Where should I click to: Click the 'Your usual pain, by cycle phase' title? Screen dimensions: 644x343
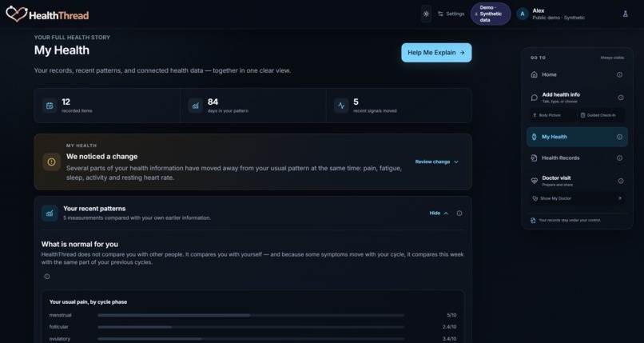(x=88, y=302)
